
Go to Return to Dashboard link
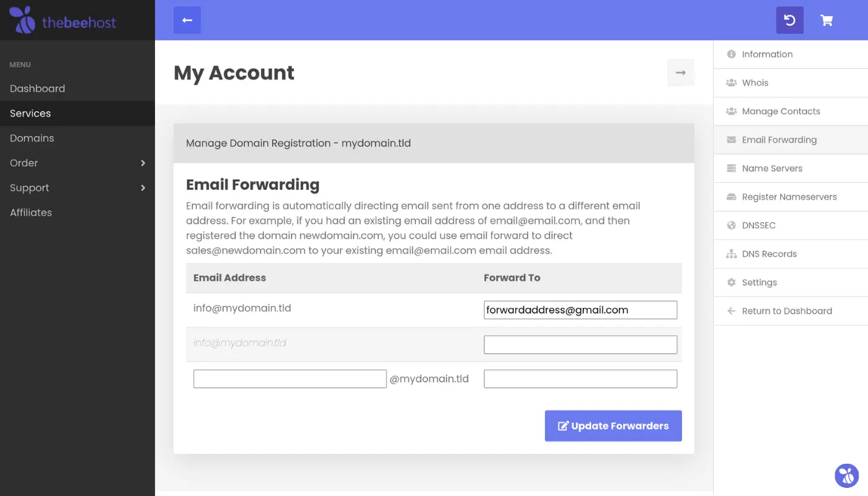[787, 311]
